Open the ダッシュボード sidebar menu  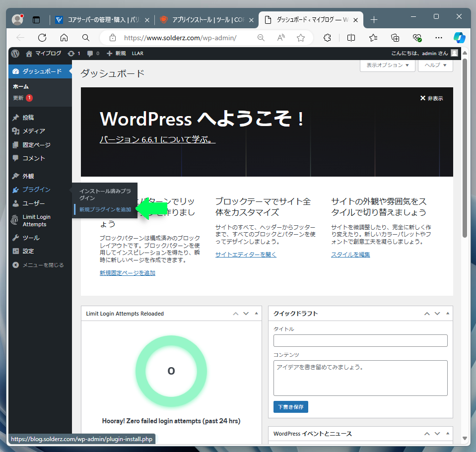click(x=40, y=71)
